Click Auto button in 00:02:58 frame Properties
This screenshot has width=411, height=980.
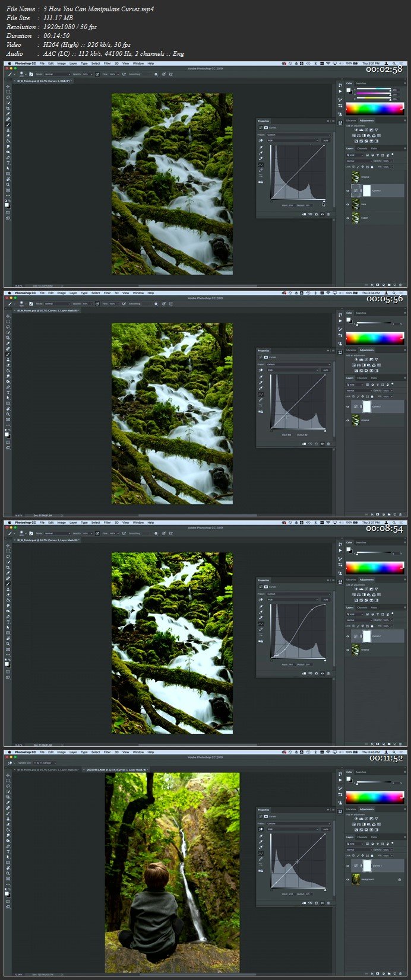point(325,141)
